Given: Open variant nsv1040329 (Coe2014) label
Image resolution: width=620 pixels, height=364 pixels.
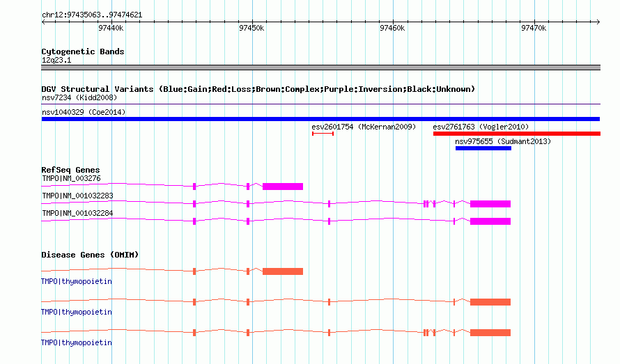Looking at the screenshot, I should point(84,112).
